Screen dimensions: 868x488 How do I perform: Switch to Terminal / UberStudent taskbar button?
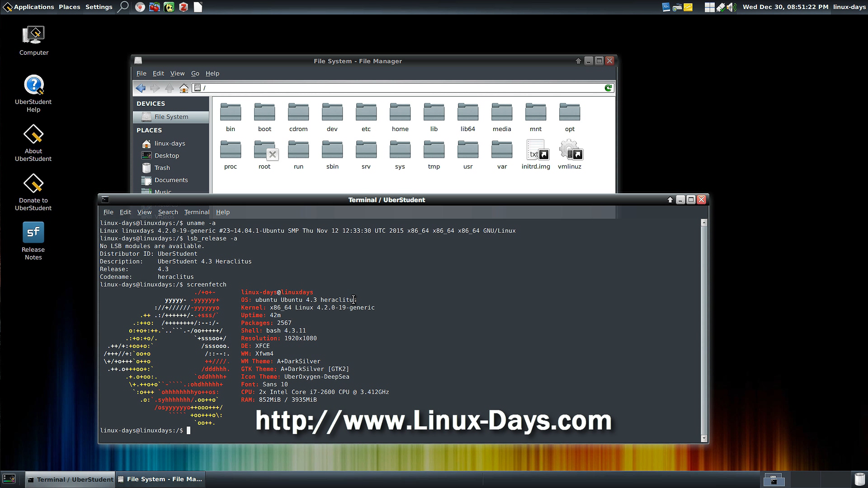pyautogui.click(x=70, y=479)
